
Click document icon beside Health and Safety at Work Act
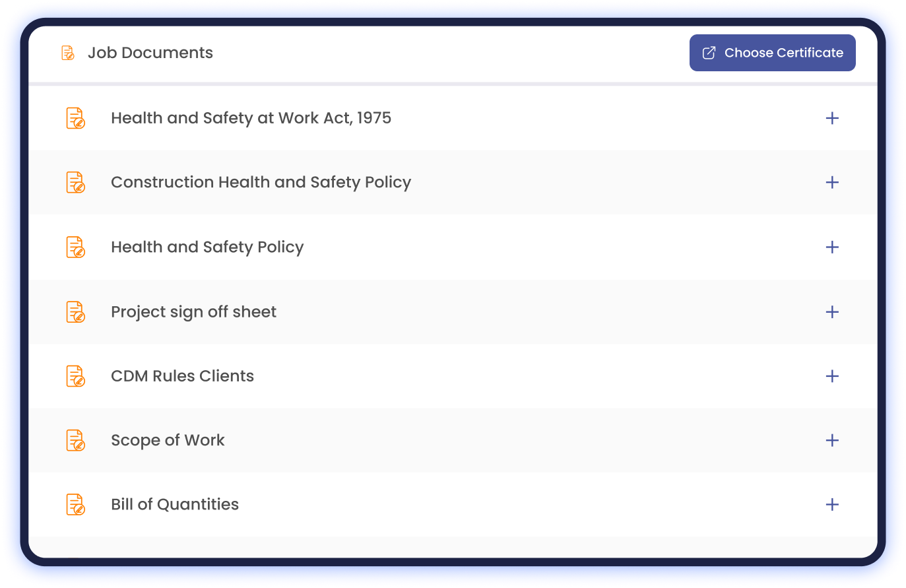point(76,118)
